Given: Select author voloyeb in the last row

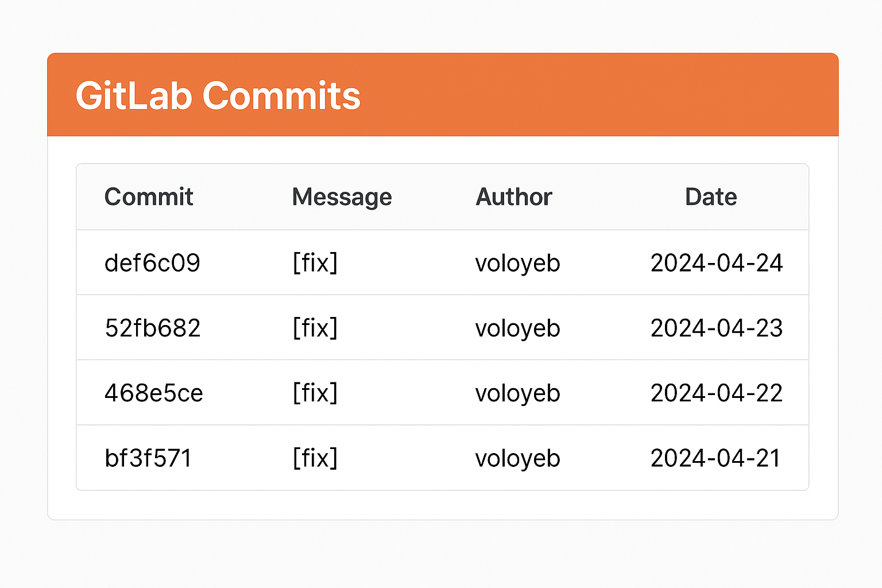Looking at the screenshot, I should coord(518,459).
